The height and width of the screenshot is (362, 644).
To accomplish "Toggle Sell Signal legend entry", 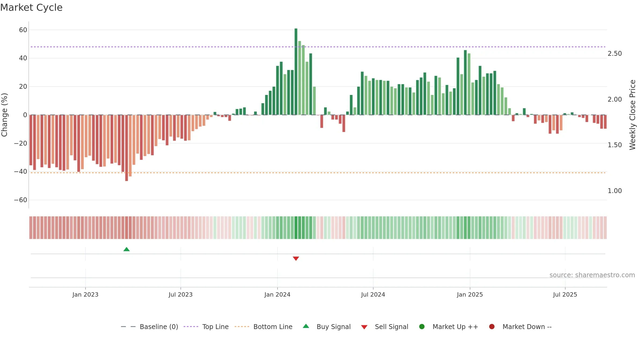I will click(x=385, y=327).
